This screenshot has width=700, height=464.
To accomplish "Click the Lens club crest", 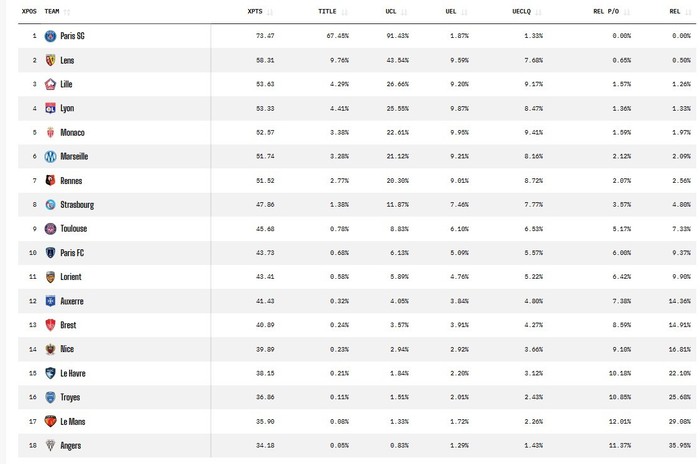I will (x=50, y=60).
